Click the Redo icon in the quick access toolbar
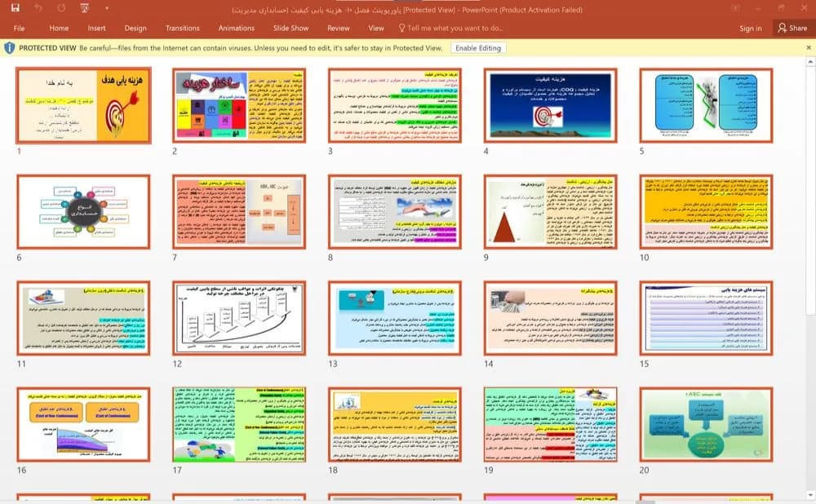This screenshot has width=816, height=504. pos(61,8)
